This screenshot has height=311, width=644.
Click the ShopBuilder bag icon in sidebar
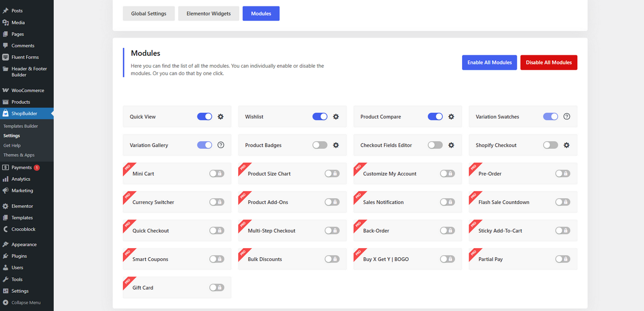(x=5, y=113)
